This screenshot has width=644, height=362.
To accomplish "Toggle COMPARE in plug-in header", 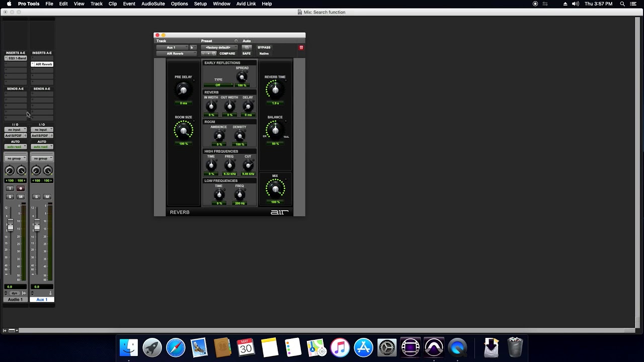I will click(x=227, y=53).
